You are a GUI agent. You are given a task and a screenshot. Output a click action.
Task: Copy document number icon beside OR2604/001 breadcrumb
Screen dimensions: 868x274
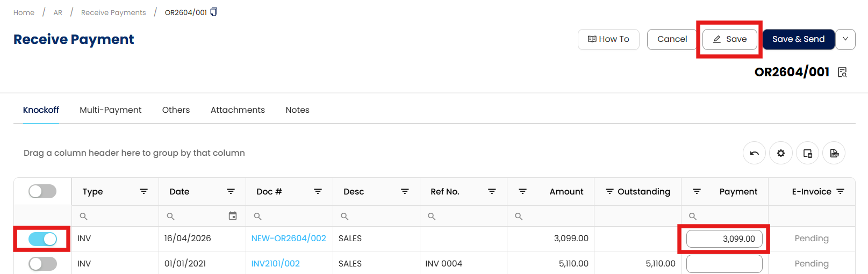click(x=214, y=12)
